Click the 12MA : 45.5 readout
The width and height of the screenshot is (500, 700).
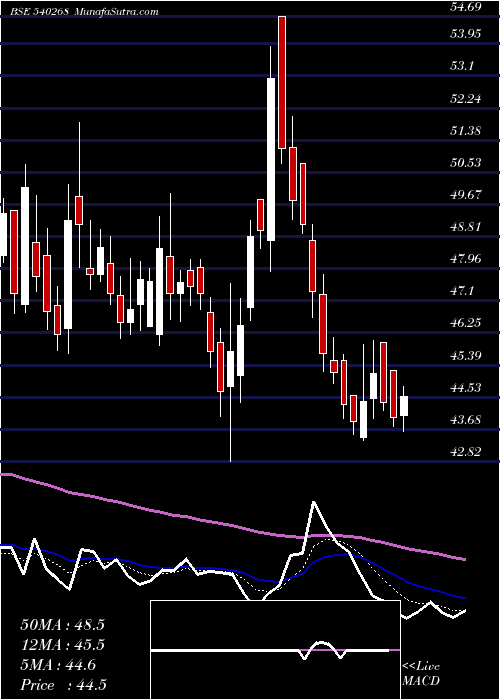[x=62, y=645]
